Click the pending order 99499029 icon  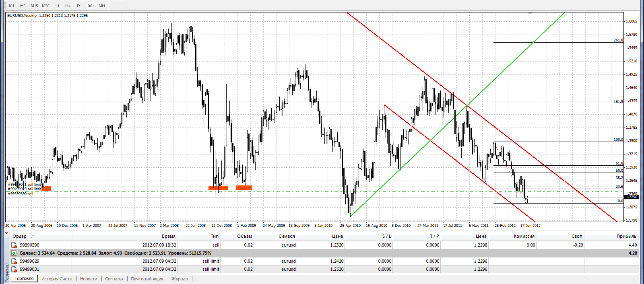point(14,261)
